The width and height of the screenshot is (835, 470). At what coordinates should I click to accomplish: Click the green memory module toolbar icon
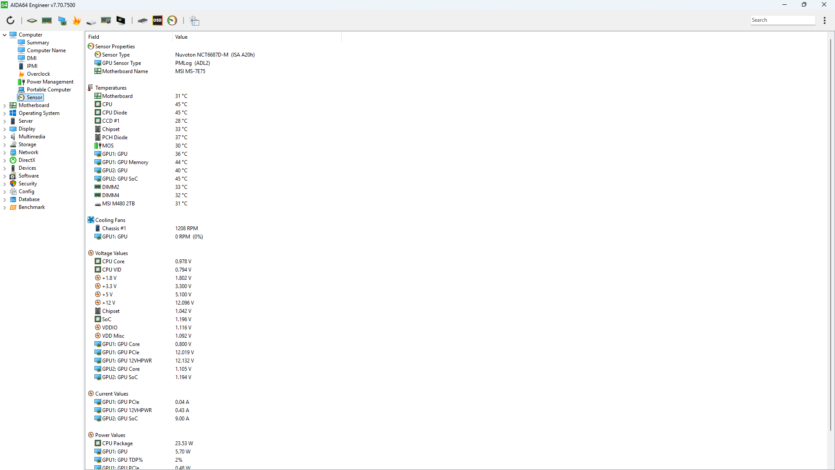click(x=46, y=20)
